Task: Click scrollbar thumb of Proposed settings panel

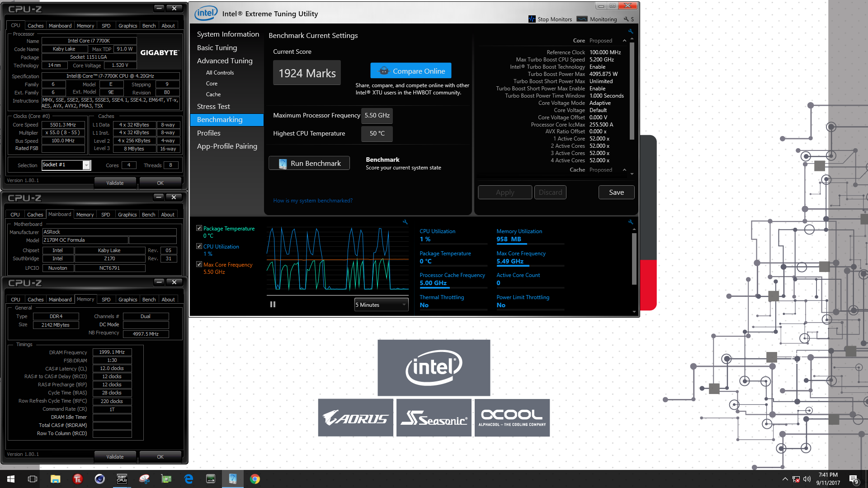Action: click(632, 90)
